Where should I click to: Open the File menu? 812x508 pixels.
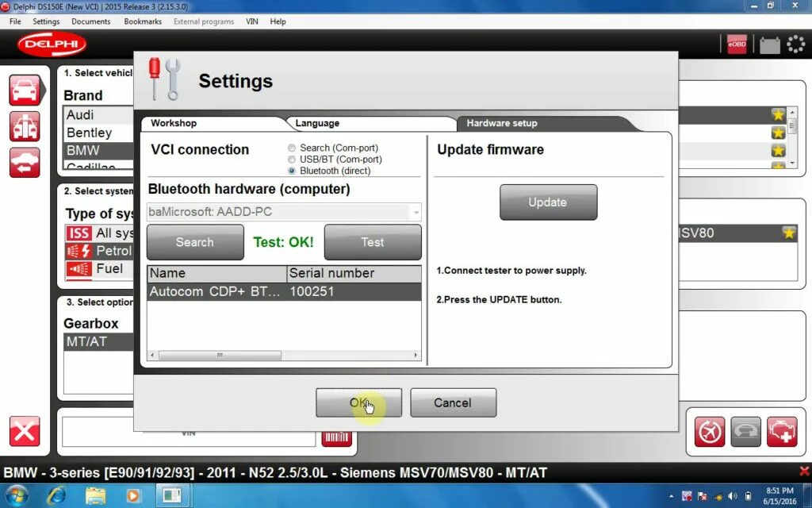pos(16,21)
